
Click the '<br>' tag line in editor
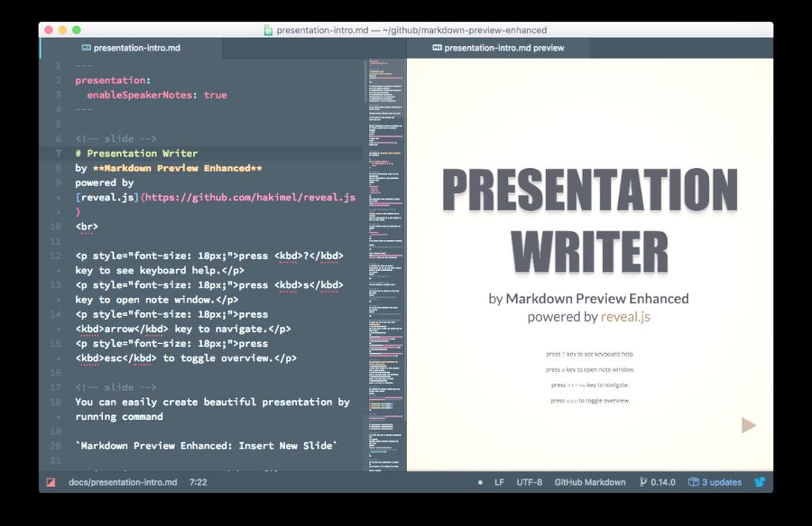pos(86,227)
